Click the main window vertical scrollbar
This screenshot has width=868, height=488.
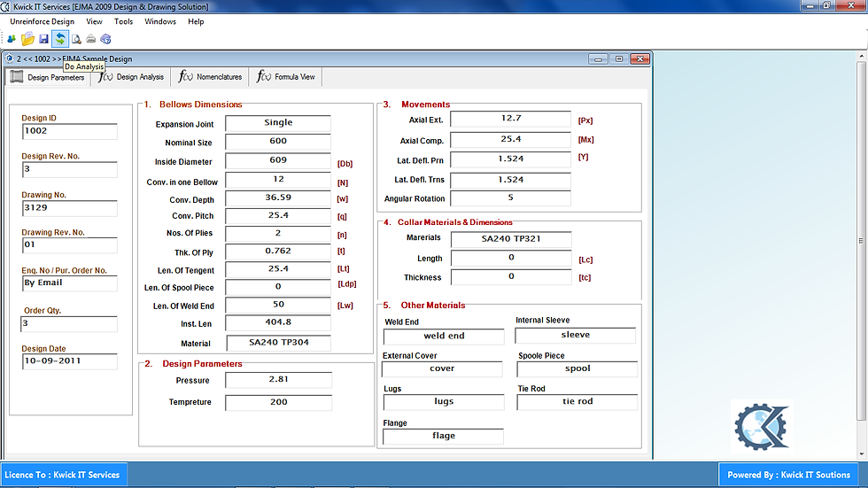click(x=861, y=254)
